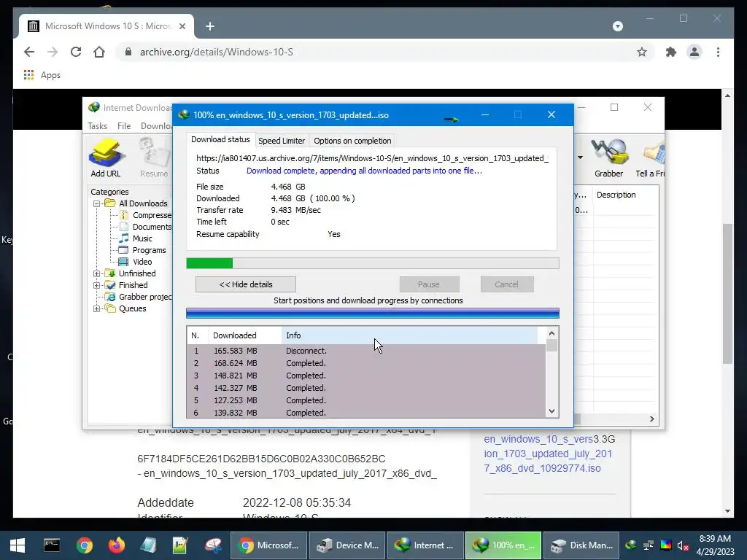
Task: Open Command Prompt from the taskbar
Action: [x=52, y=545]
